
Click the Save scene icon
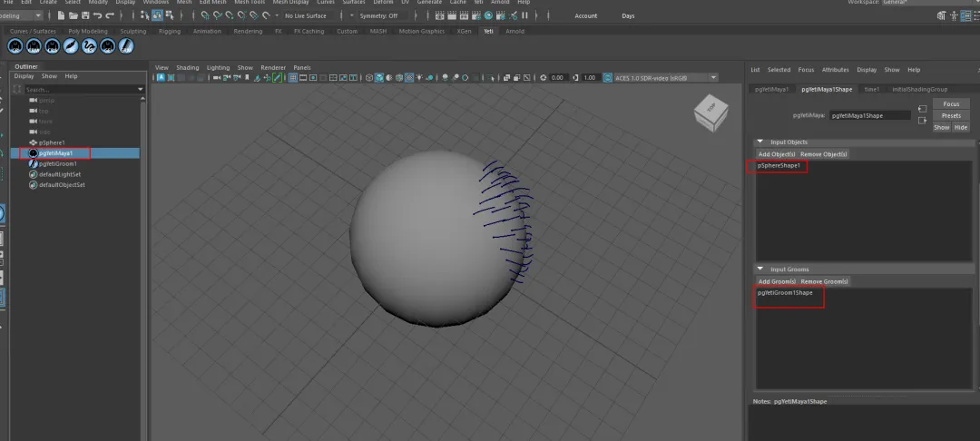[85, 15]
